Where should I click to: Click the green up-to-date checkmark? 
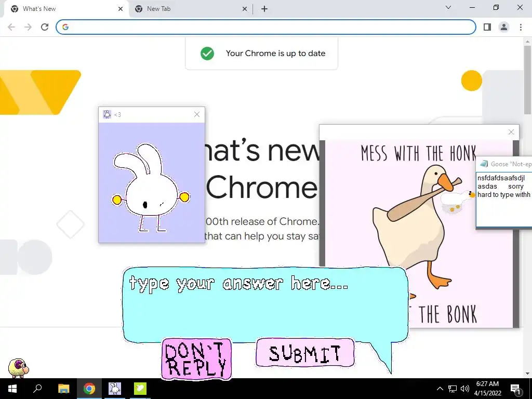(x=207, y=54)
